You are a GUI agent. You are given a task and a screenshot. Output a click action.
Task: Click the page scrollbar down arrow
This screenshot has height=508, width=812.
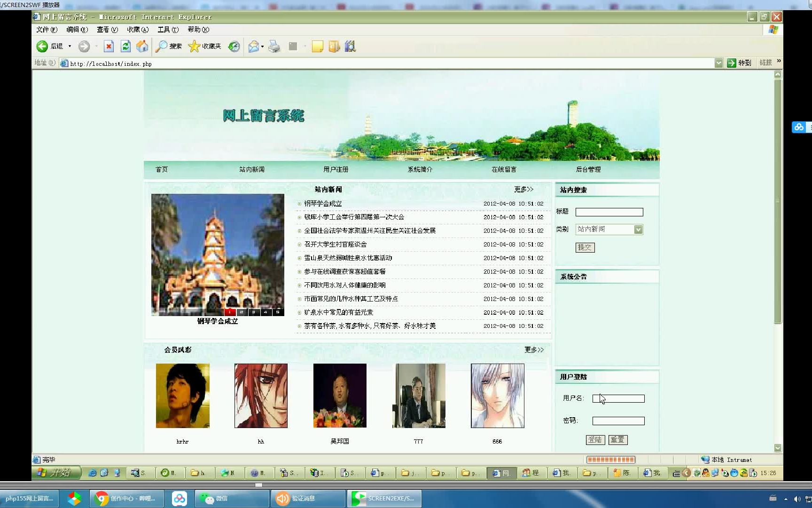[x=778, y=448]
